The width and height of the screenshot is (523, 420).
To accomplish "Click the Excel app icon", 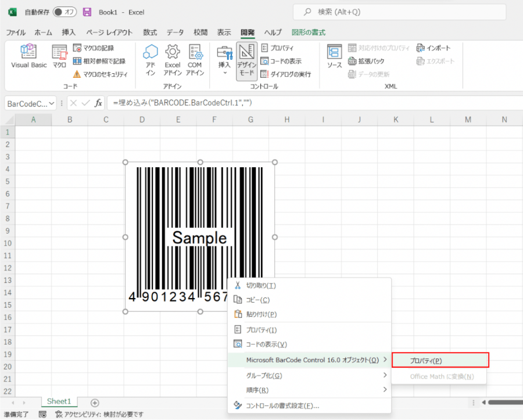I will 13,12.
